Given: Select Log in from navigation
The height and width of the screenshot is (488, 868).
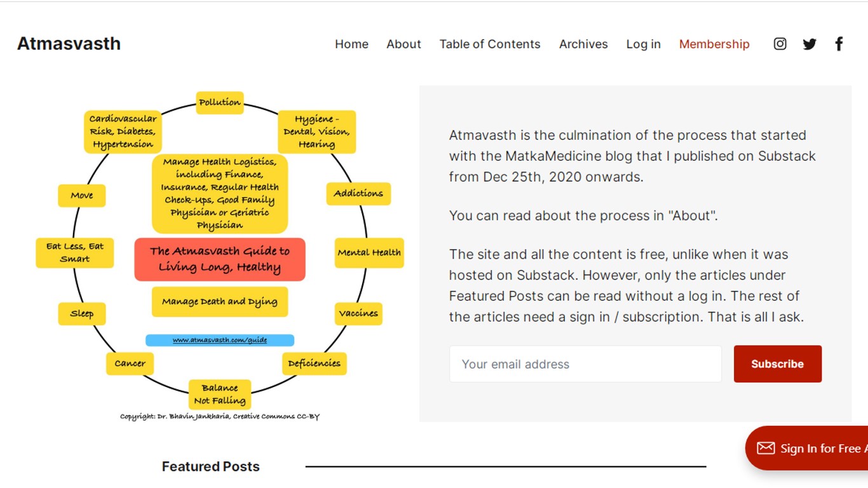Looking at the screenshot, I should pos(643,44).
